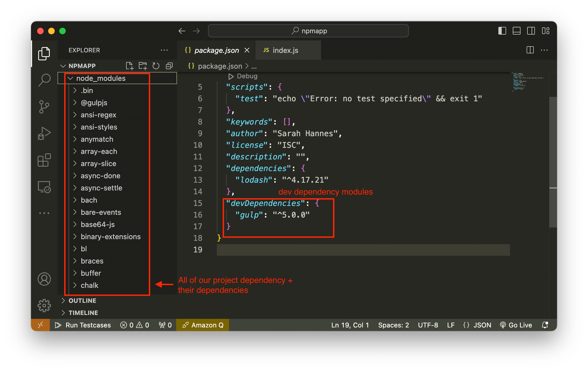Image resolution: width=588 pixels, height=372 pixels.
Task: Click the package.json breadcrumb item
Action: click(220, 66)
